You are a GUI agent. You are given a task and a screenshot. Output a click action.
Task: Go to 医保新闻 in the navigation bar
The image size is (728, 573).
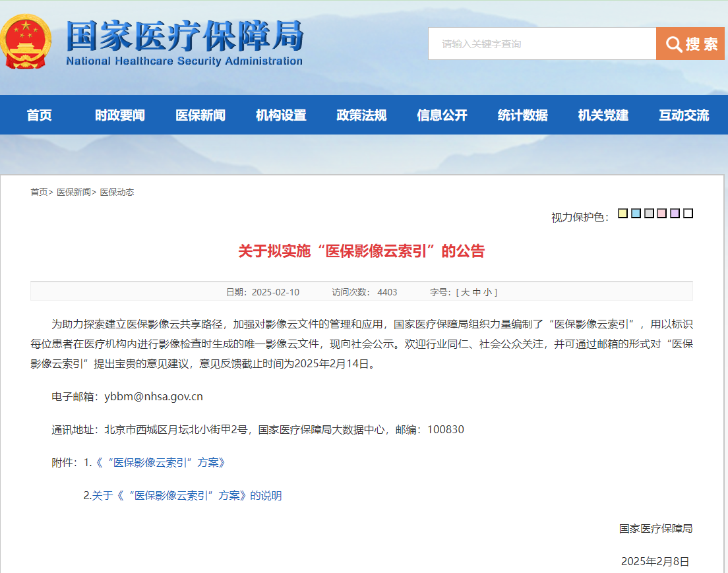coord(200,115)
